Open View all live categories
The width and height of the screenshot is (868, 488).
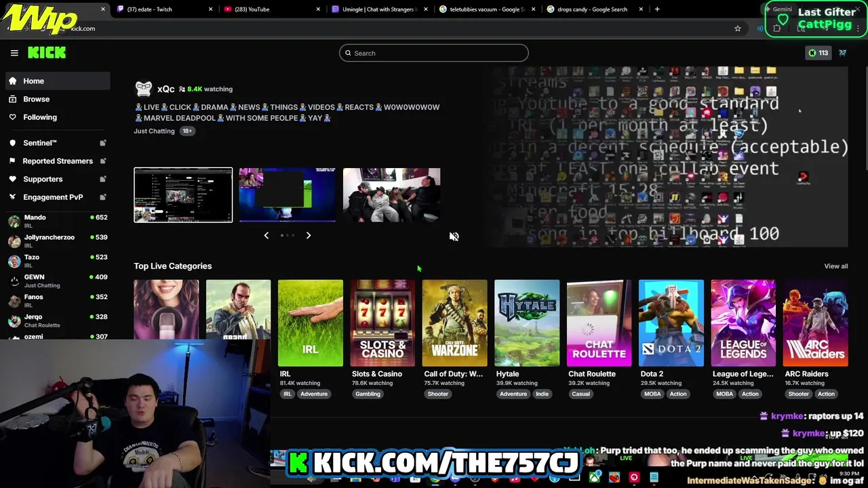tap(835, 266)
